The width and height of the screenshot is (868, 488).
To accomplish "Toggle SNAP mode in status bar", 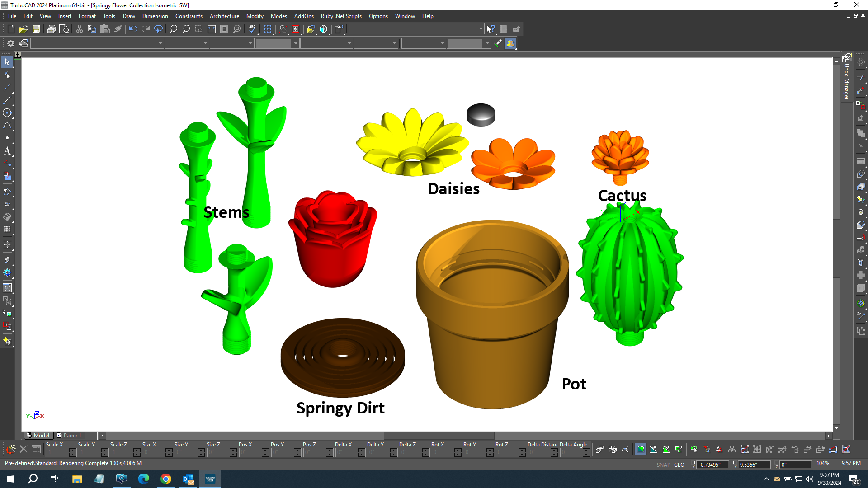I will pos(663,464).
